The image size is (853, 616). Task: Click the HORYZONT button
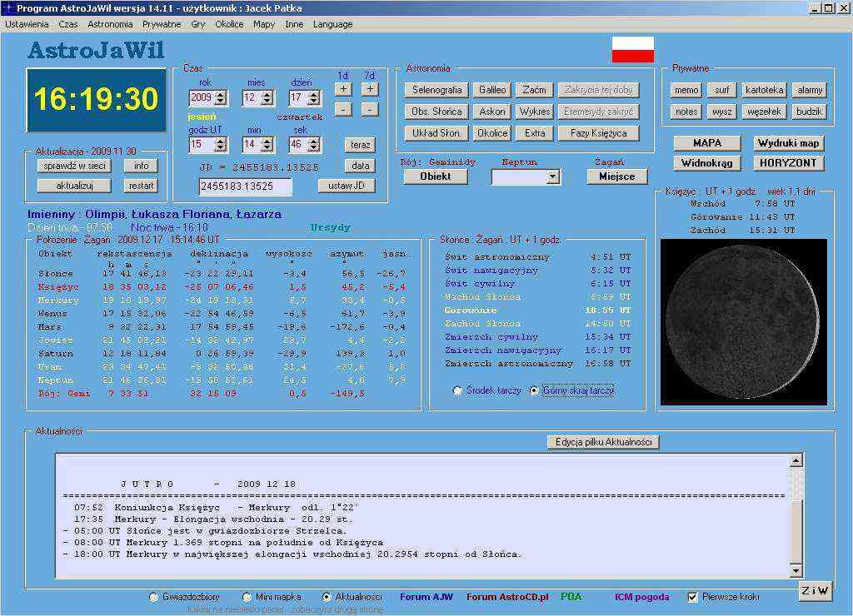788,163
